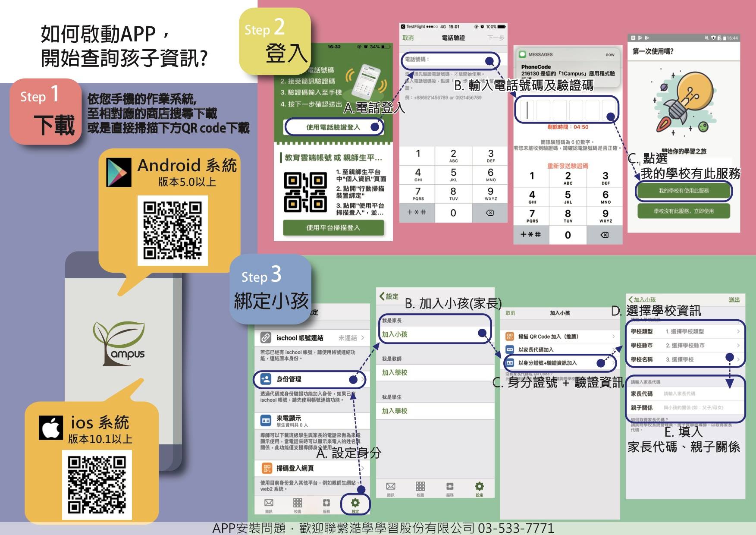Image resolution: width=756 pixels, height=535 pixels.
Task: Tap the settings gear tab icon
Action: [x=355, y=503]
